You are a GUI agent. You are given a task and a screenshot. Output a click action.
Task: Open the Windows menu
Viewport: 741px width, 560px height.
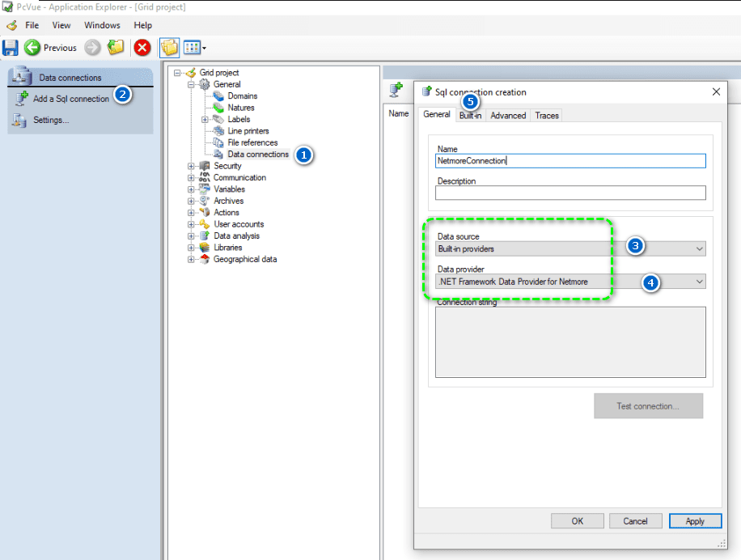[102, 25]
